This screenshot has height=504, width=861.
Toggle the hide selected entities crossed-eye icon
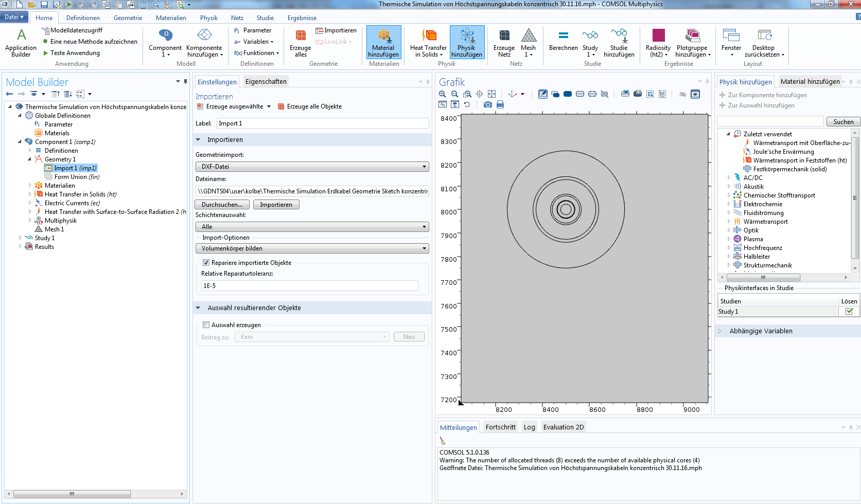(x=683, y=94)
